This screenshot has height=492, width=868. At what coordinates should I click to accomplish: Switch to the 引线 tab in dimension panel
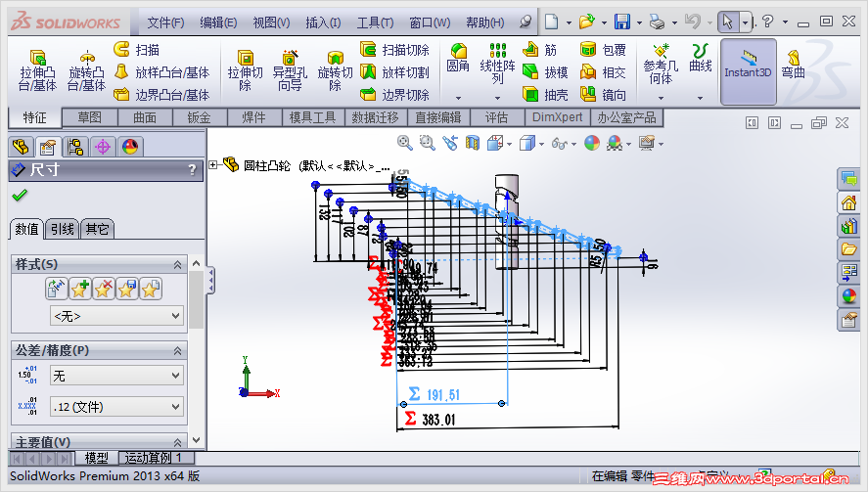62,229
